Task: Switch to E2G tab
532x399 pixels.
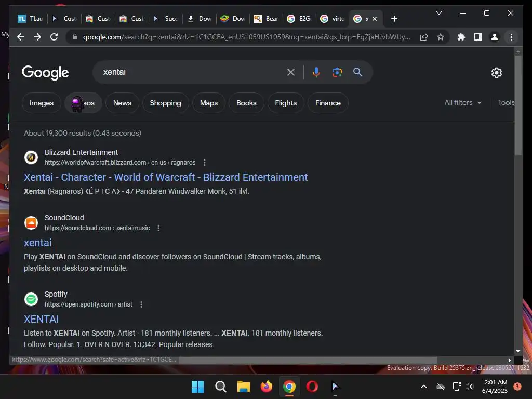Action: click(299, 19)
